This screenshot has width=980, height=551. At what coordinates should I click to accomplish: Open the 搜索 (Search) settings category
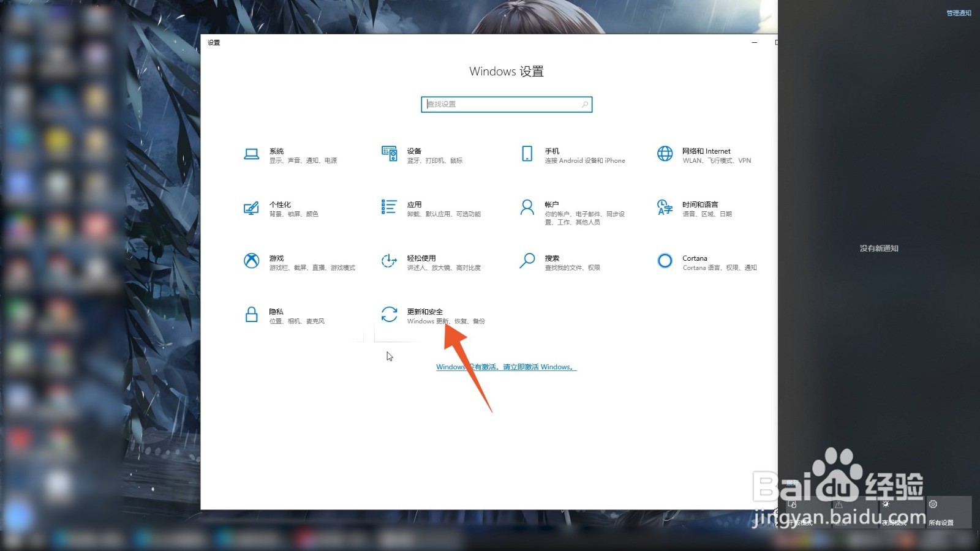click(560, 262)
